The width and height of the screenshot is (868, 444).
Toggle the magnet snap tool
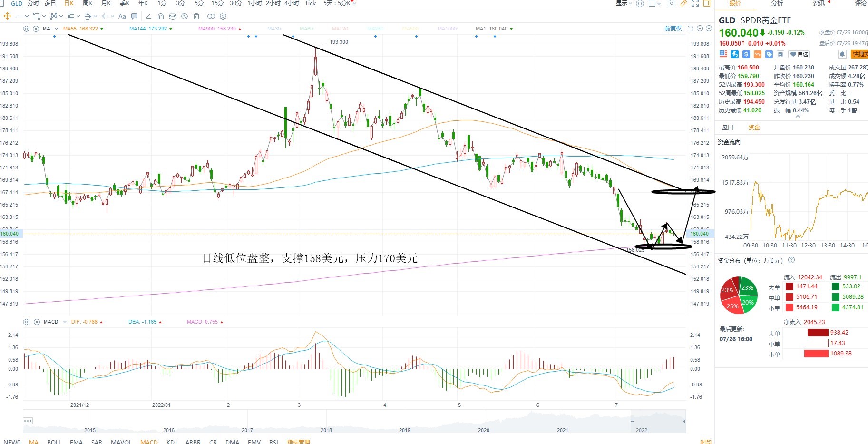pyautogui.click(x=161, y=16)
